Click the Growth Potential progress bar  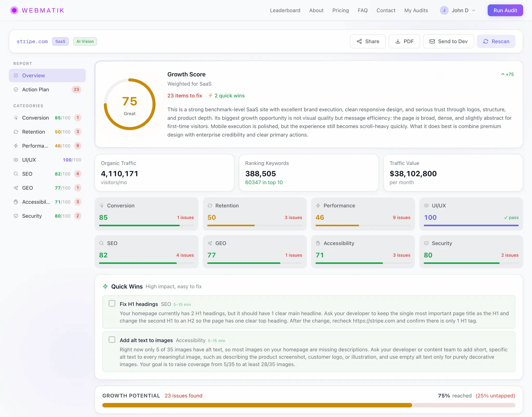point(309,405)
